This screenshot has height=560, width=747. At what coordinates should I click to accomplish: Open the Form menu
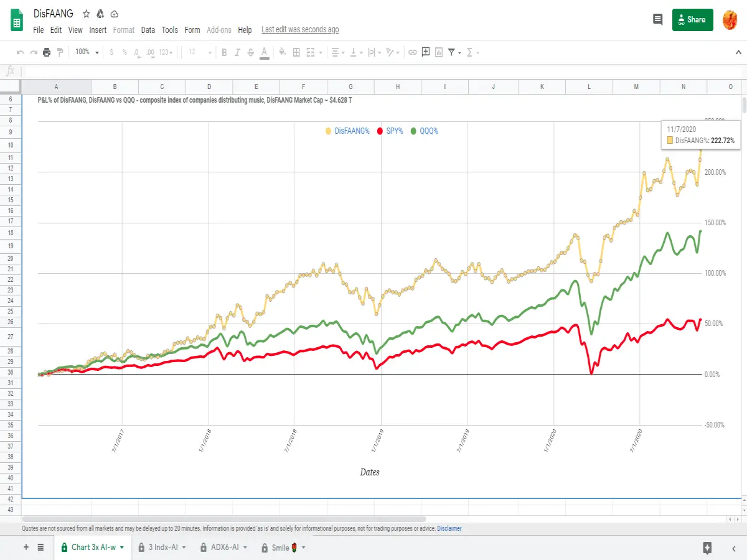(192, 30)
